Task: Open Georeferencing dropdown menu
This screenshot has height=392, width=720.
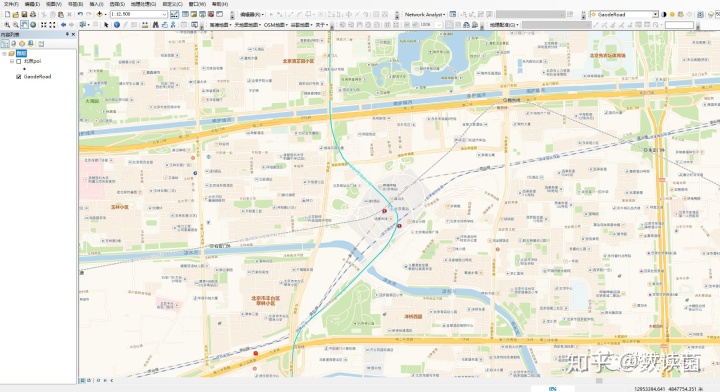Action: tap(504, 25)
